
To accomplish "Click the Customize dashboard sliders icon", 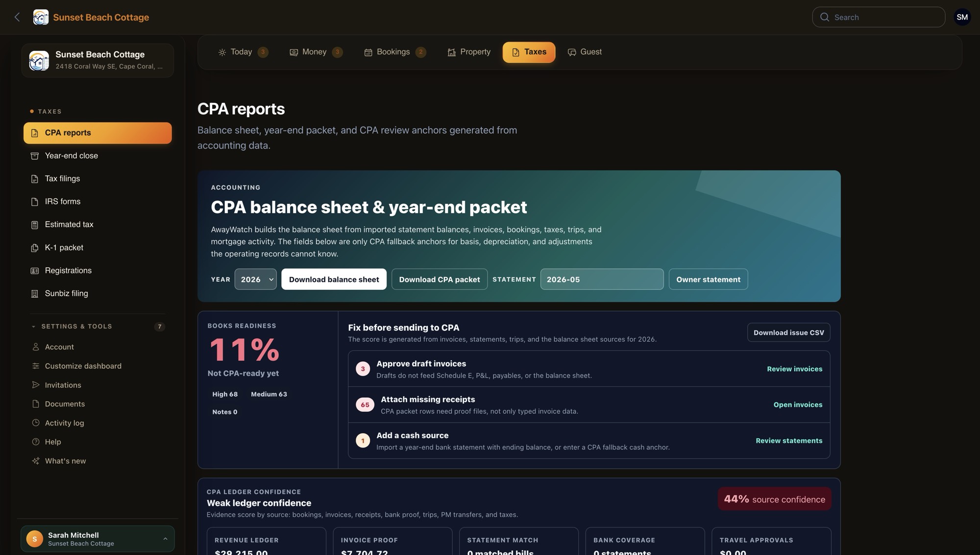I will point(36,366).
